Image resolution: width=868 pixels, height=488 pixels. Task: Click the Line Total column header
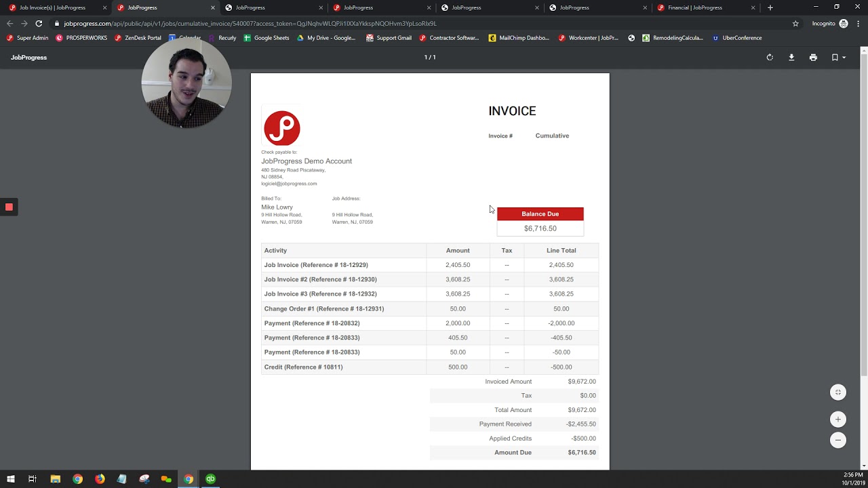[561, 251]
